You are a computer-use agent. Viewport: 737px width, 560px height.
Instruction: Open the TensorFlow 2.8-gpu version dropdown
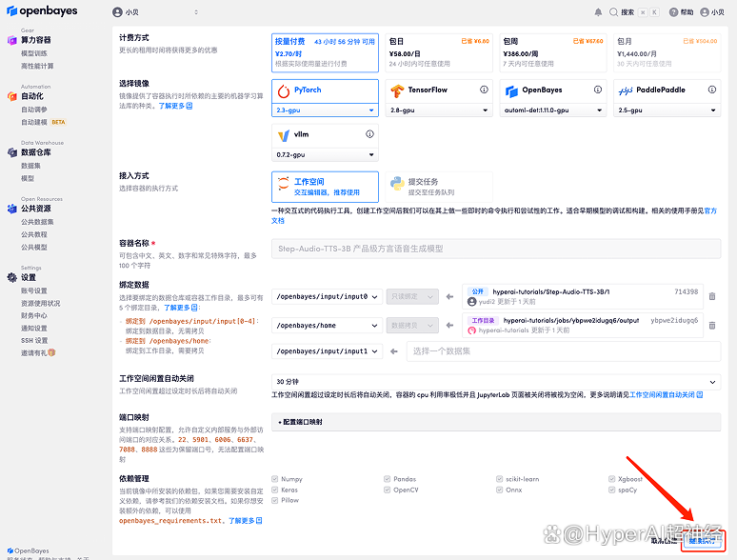439,110
